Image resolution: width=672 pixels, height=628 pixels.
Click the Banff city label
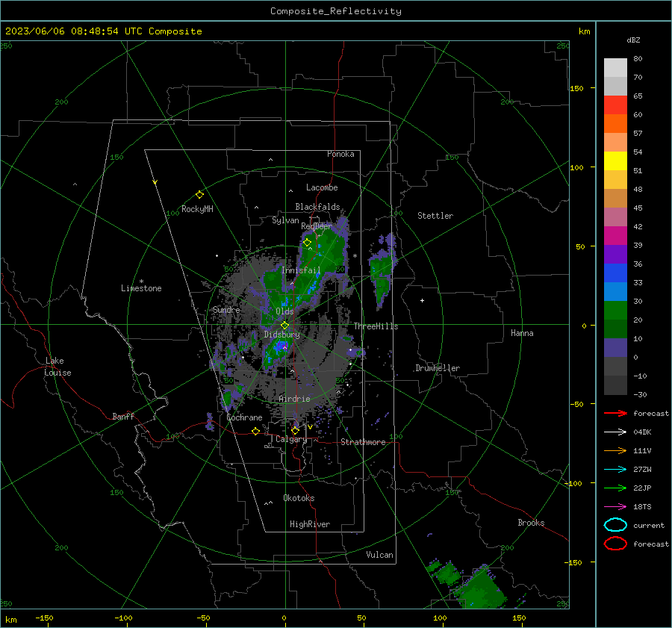123,416
